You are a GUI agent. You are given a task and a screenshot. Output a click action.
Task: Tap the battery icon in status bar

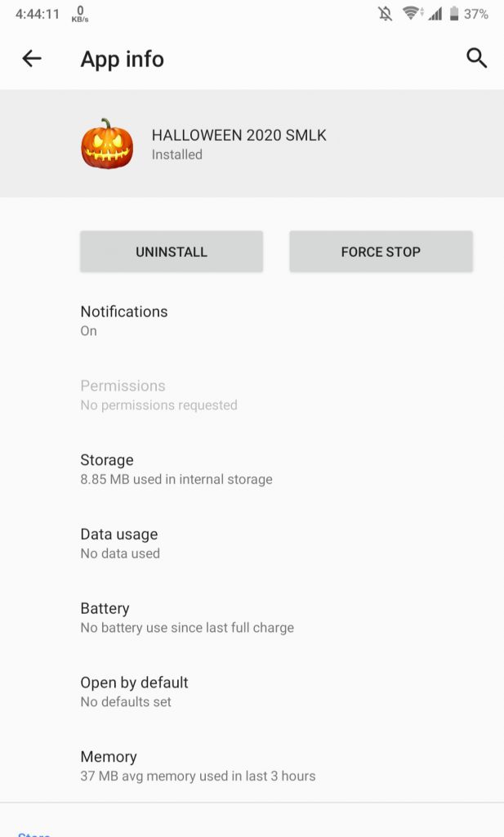tap(454, 14)
